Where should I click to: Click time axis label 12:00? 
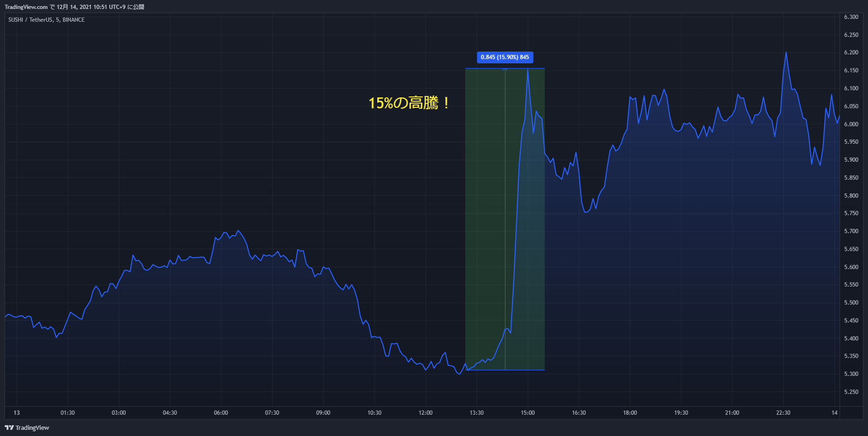pos(425,413)
